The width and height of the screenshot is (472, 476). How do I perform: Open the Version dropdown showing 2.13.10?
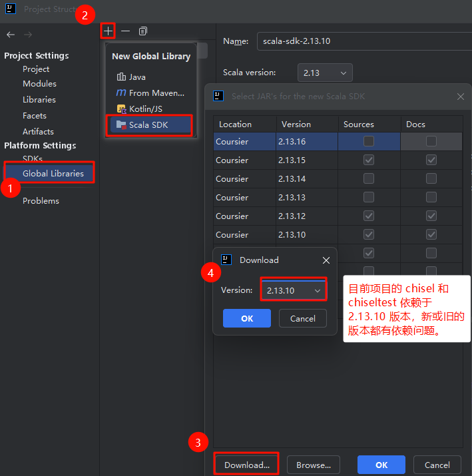pos(293,290)
